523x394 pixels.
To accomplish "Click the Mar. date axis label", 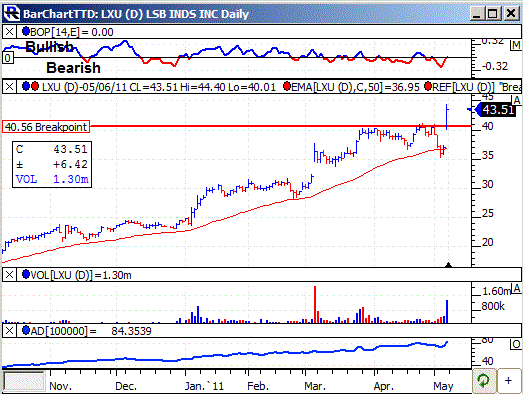I will (315, 386).
